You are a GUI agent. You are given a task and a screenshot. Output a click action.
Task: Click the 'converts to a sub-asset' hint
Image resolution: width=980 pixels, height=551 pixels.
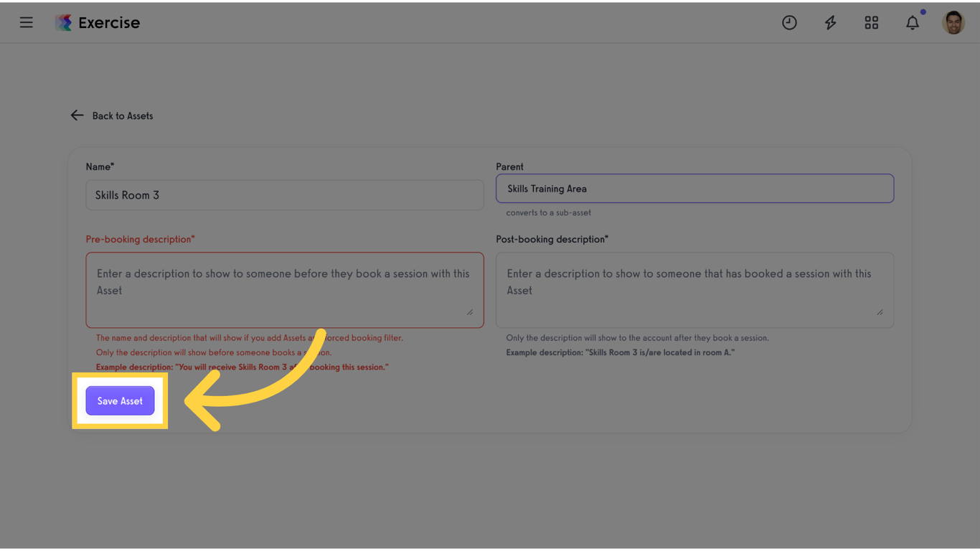(548, 212)
